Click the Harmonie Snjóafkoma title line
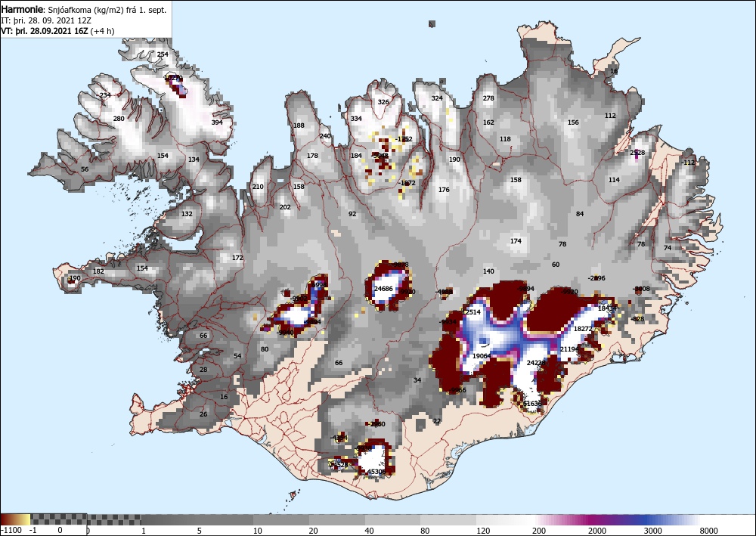This screenshot has height=536, width=756. 84,10
